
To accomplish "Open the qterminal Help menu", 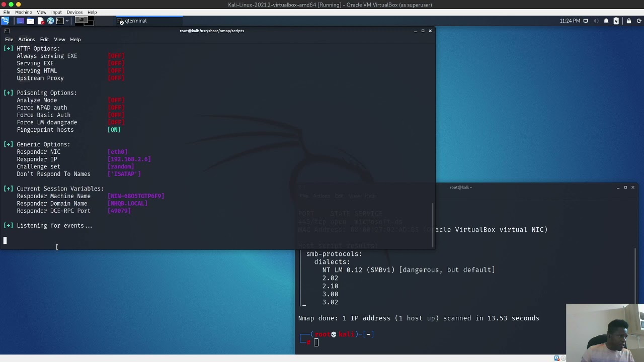I will coord(75,39).
